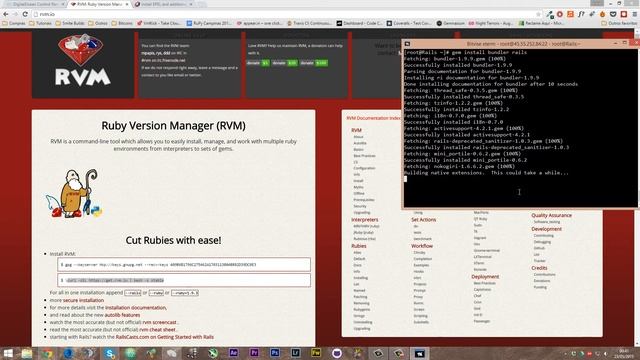640x360 pixels.
Task: Open the Set Actions documentation heading
Action: [x=423, y=220]
